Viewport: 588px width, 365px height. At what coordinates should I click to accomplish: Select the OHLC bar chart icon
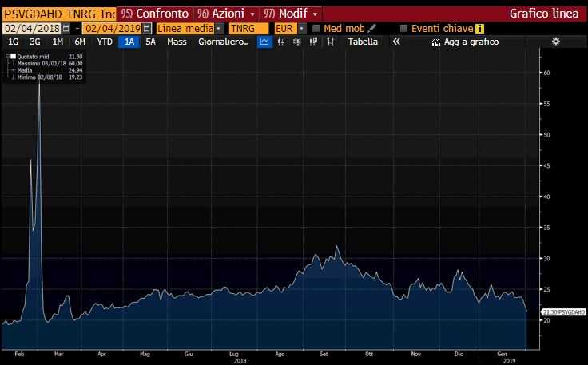(x=330, y=42)
